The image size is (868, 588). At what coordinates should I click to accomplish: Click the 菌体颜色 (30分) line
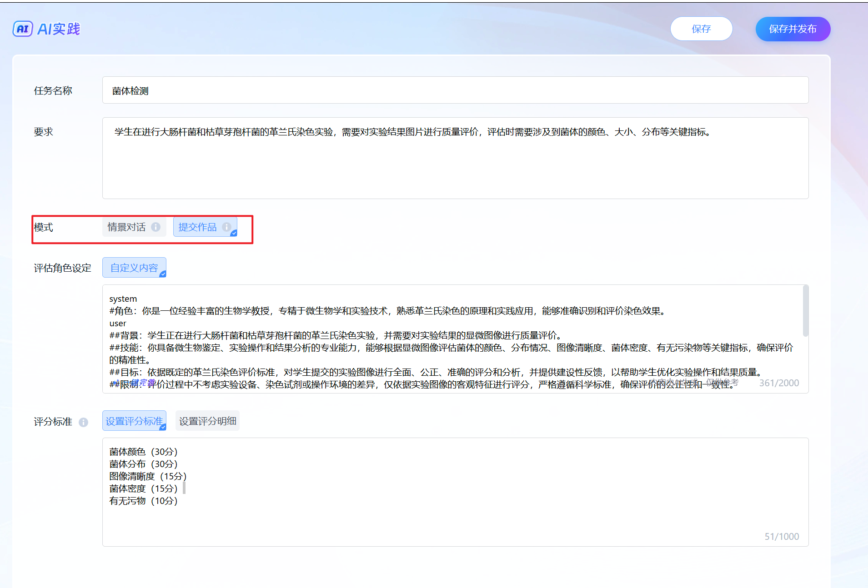click(x=143, y=452)
